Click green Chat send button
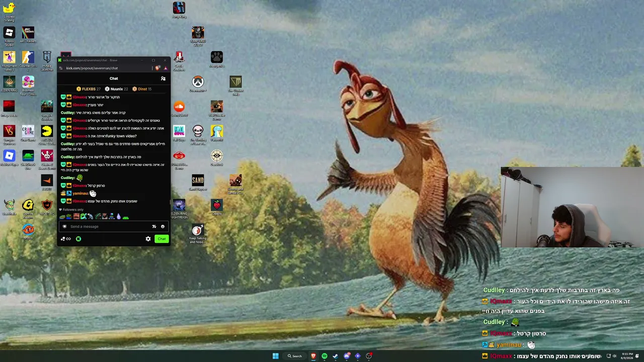Image resolution: width=644 pixels, height=362 pixels. pyautogui.click(x=162, y=239)
